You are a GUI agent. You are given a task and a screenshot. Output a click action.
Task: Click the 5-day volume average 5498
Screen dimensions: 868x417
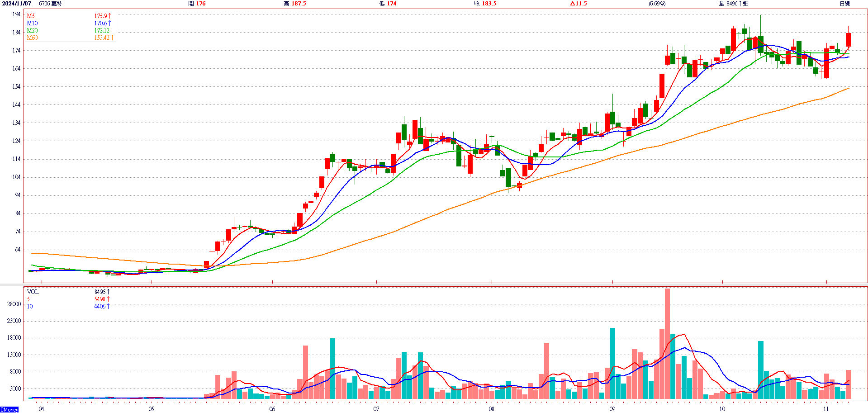click(x=102, y=299)
